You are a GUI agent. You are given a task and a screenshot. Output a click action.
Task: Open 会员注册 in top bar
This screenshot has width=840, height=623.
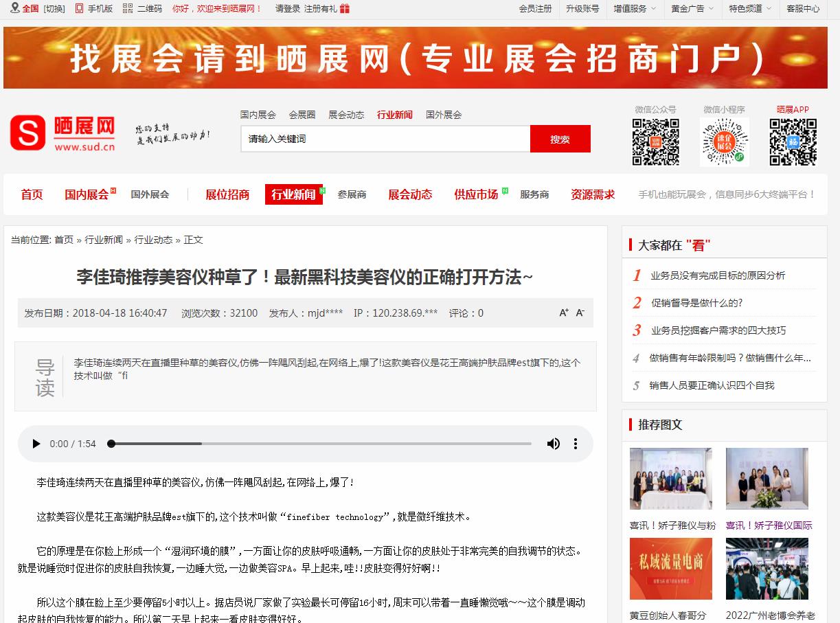tap(535, 8)
